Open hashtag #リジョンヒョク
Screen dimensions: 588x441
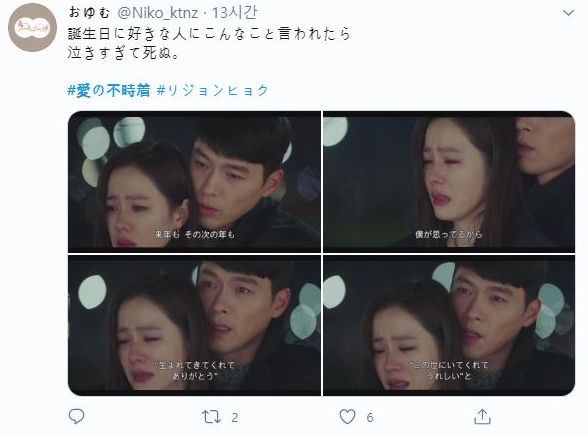pos(213,90)
